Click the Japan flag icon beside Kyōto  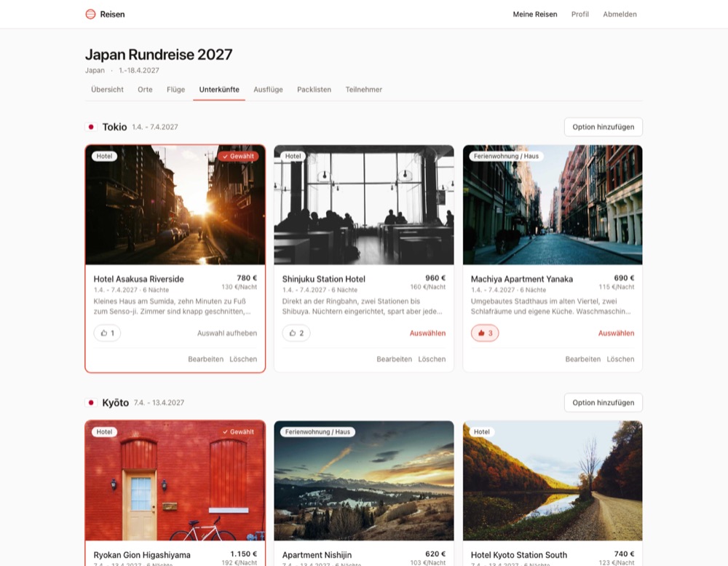pos(91,402)
